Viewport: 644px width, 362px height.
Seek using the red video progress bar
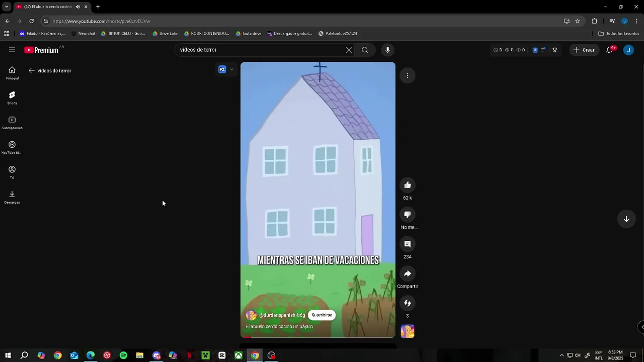[318, 337]
